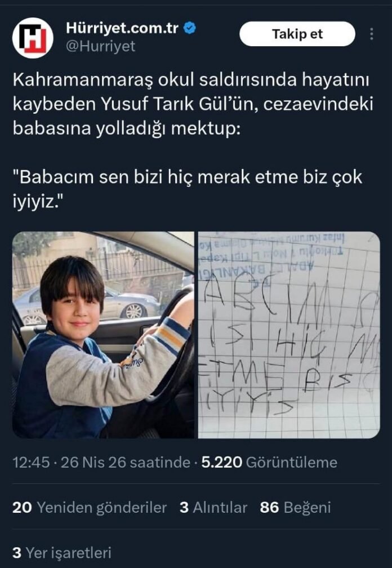Viewport: 392px width, 568px height.
Task: Click the word Görüntüleme beside view count
Action: coord(292,462)
